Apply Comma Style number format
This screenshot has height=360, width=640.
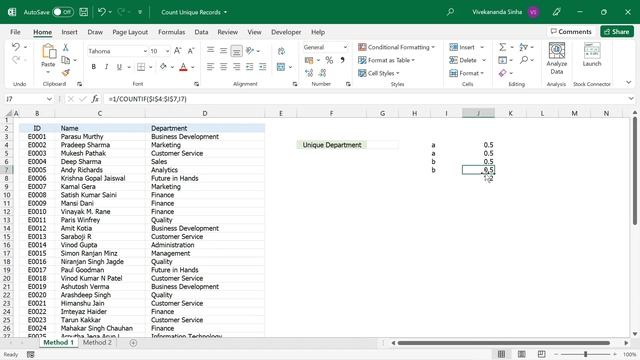pyautogui.click(x=342, y=60)
